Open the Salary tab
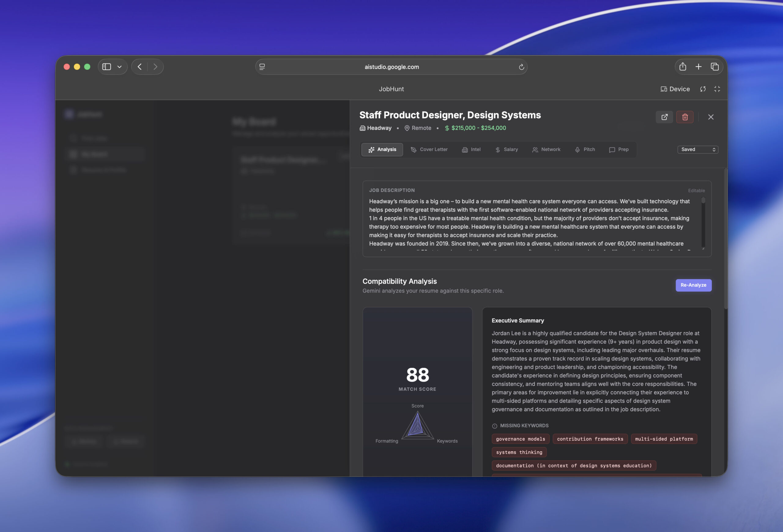The height and width of the screenshot is (532, 783). pos(506,150)
